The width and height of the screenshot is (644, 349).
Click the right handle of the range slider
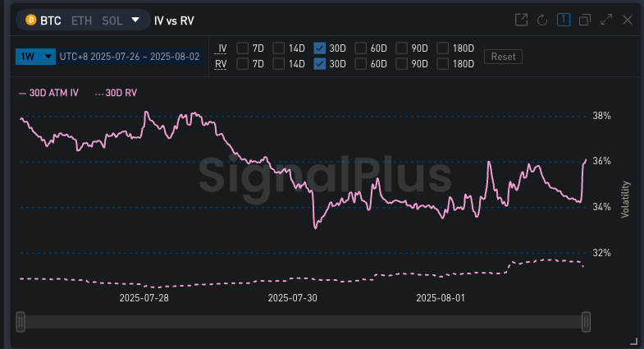pos(586,321)
